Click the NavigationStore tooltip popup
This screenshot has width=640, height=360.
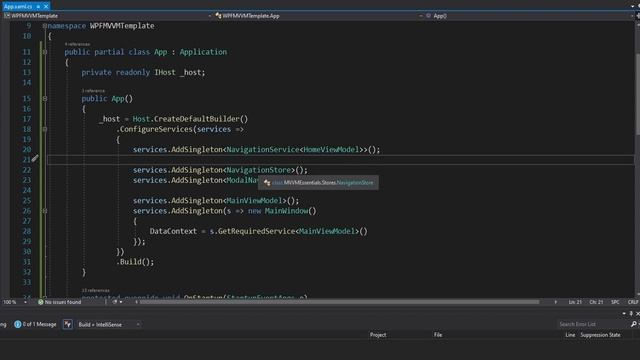click(x=318, y=182)
